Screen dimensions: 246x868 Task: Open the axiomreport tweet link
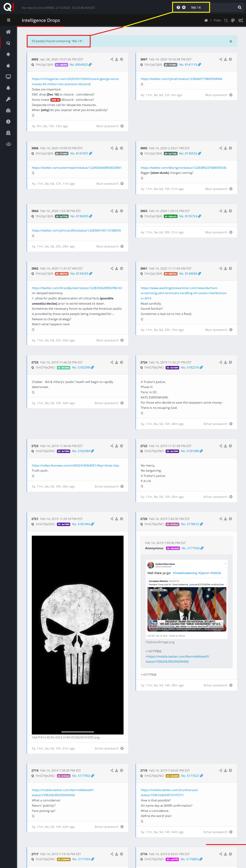click(77, 168)
